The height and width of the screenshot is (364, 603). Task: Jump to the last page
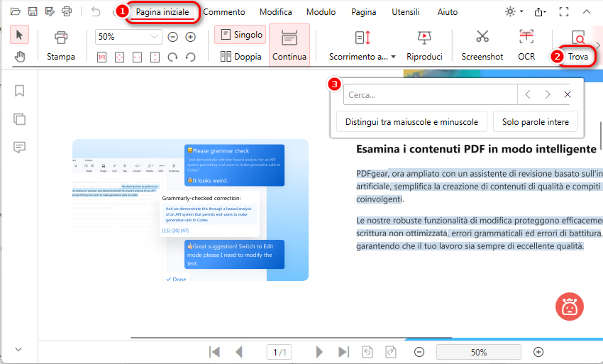(x=343, y=352)
